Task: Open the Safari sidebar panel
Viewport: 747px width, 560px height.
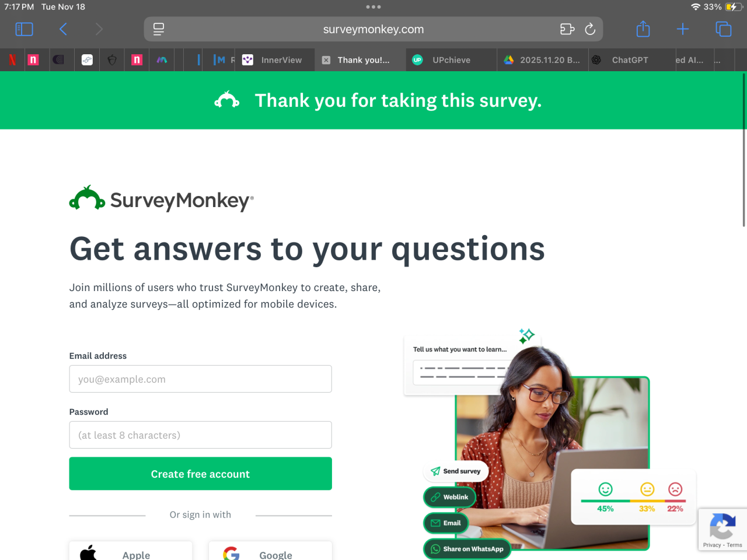Action: coord(24,29)
